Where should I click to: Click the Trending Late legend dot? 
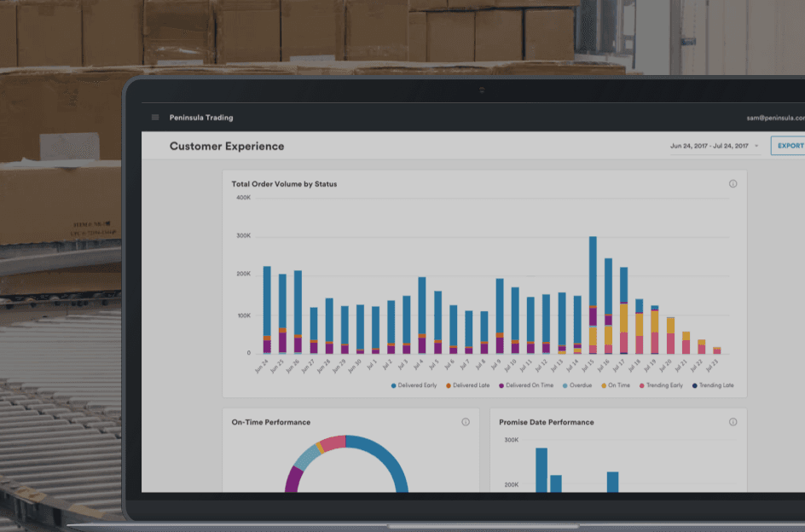pos(695,385)
